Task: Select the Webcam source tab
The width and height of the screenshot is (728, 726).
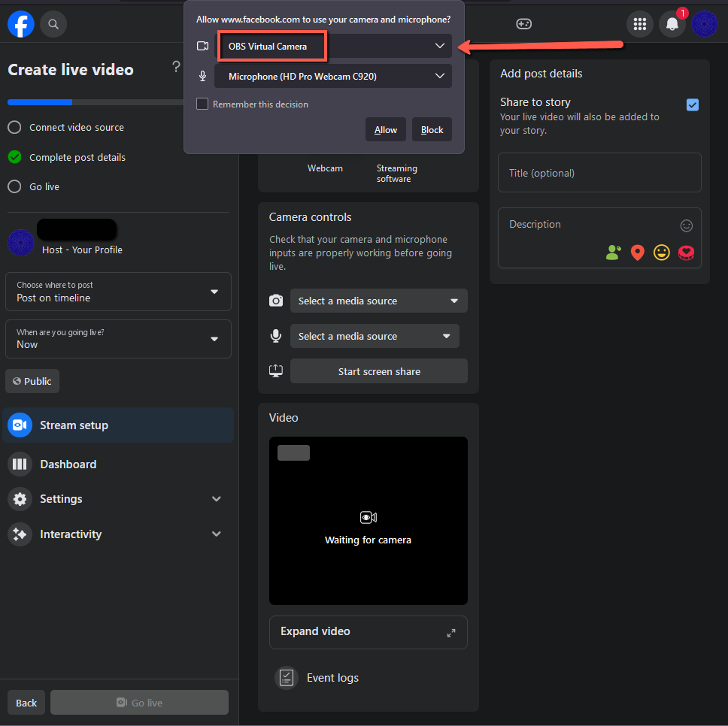Action: click(x=325, y=168)
